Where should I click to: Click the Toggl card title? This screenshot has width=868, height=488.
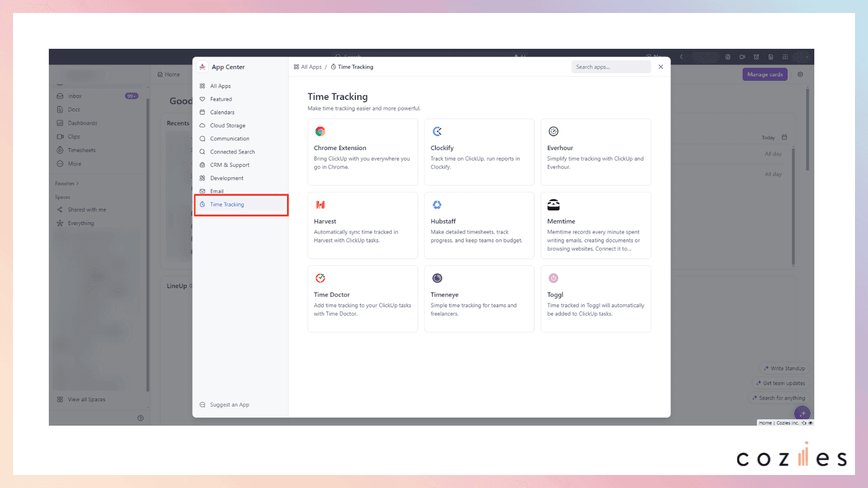[555, 295]
